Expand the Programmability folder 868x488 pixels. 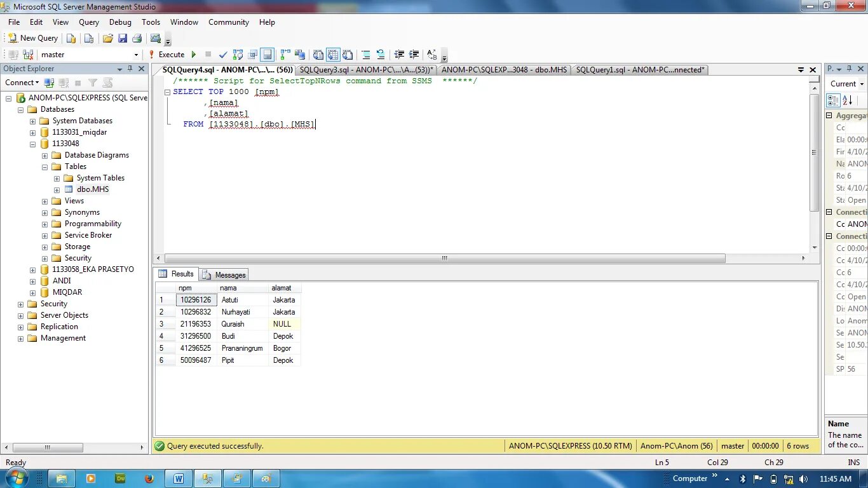[44, 224]
